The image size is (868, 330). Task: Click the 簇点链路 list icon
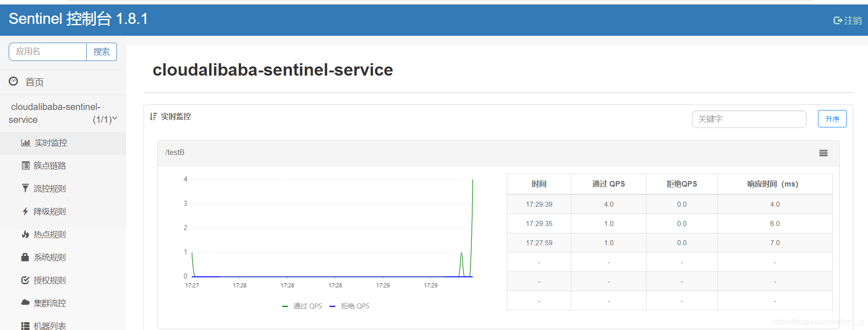26,165
